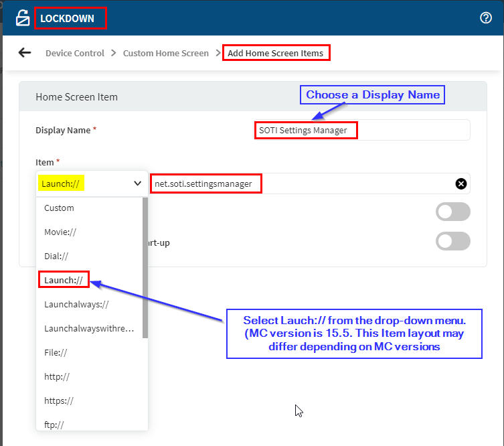
Task: Go to Device Control breadcrumb
Action: pyautogui.click(x=75, y=53)
